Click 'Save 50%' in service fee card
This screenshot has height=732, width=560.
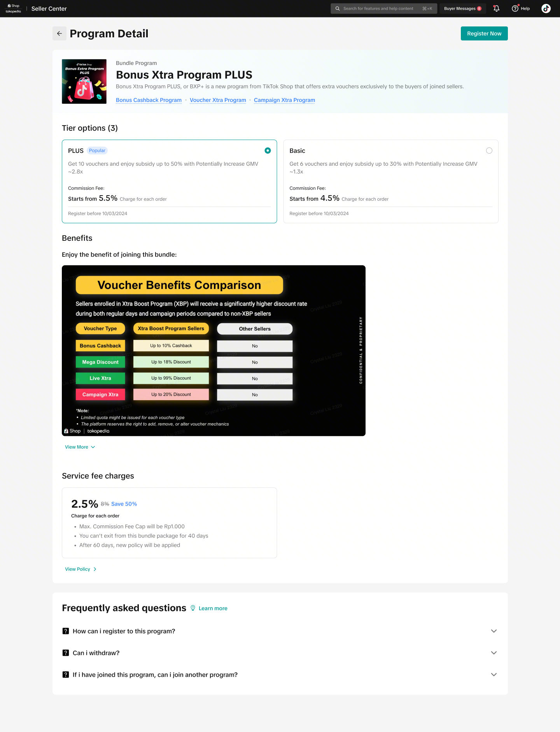click(124, 504)
